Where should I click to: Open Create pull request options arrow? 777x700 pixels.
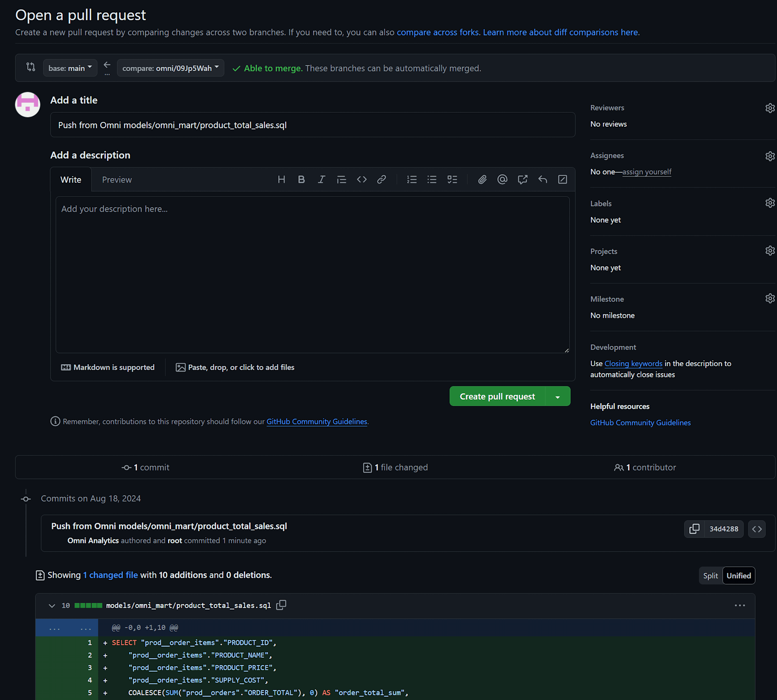[557, 396]
